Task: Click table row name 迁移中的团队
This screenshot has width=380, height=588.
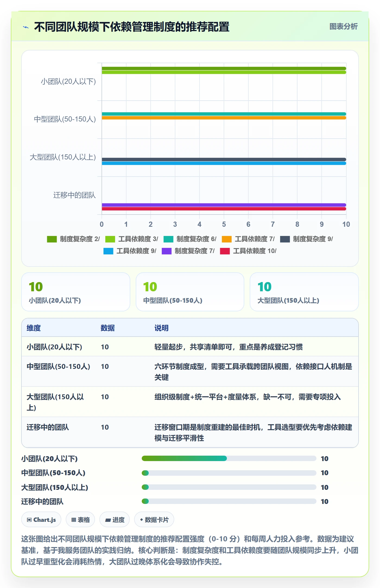Action: pos(48,427)
